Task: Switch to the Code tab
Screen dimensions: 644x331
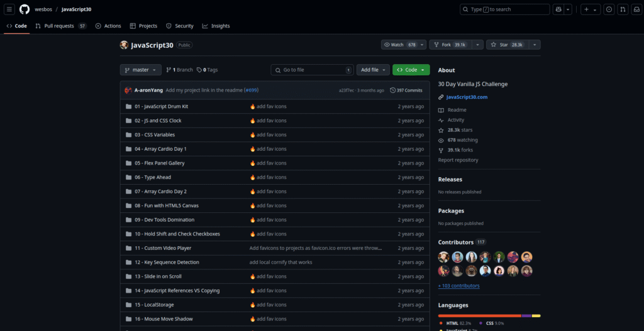Action: pyautogui.click(x=17, y=26)
